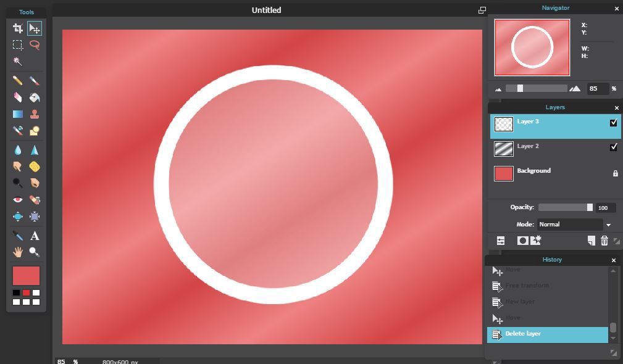The height and width of the screenshot is (364, 623).
Task: Pick the red preset swatch
Action: [26, 293]
